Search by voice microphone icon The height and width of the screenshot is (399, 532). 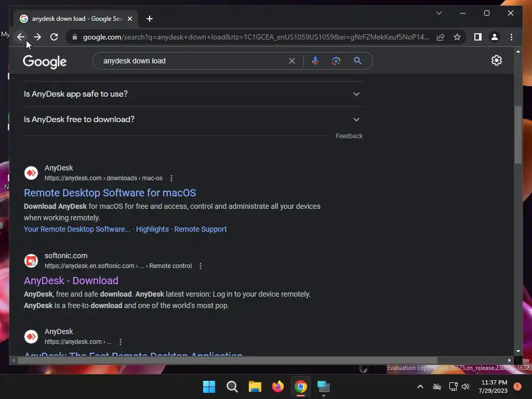(315, 61)
